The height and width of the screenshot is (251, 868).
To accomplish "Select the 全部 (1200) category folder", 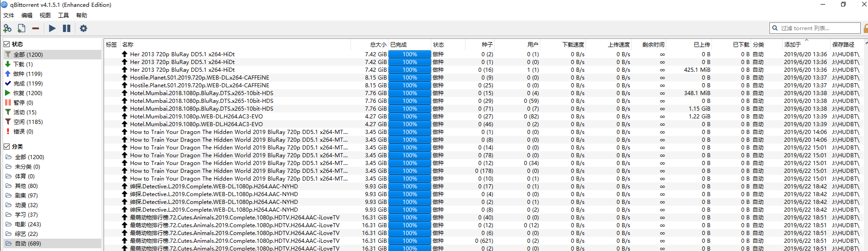I will [x=52, y=157].
